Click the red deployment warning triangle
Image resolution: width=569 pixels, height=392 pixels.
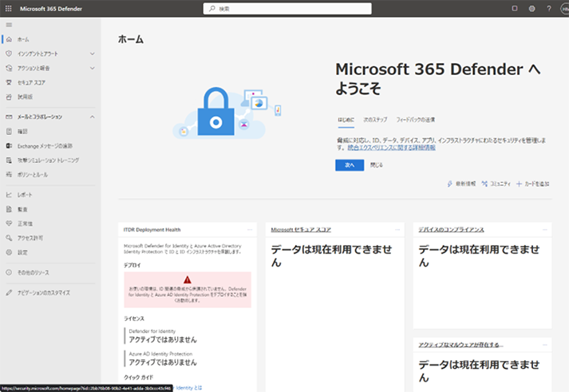188,279
